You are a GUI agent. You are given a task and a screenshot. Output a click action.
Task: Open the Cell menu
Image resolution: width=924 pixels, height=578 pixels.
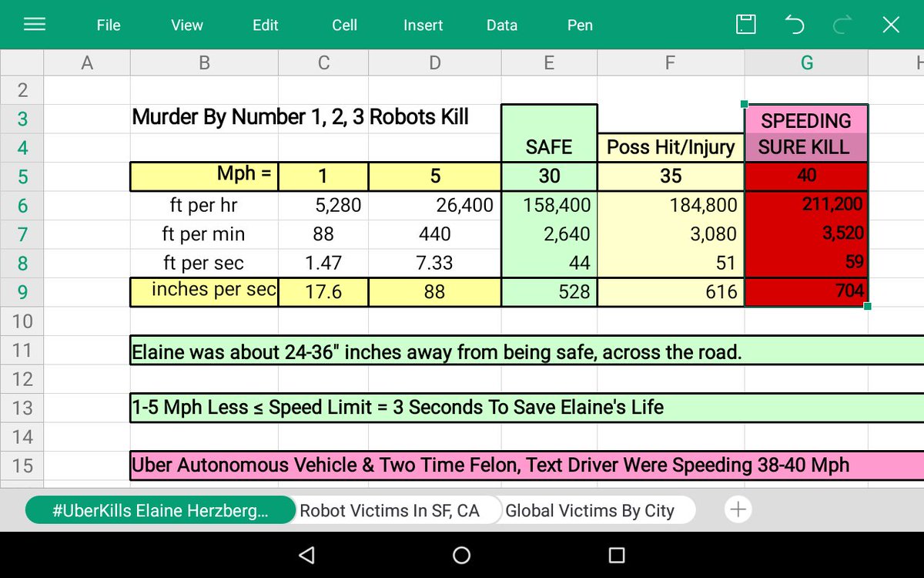[x=344, y=25]
